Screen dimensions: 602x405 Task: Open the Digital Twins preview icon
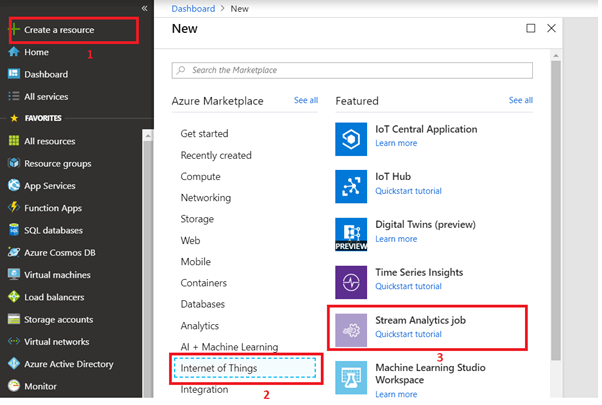point(351,231)
